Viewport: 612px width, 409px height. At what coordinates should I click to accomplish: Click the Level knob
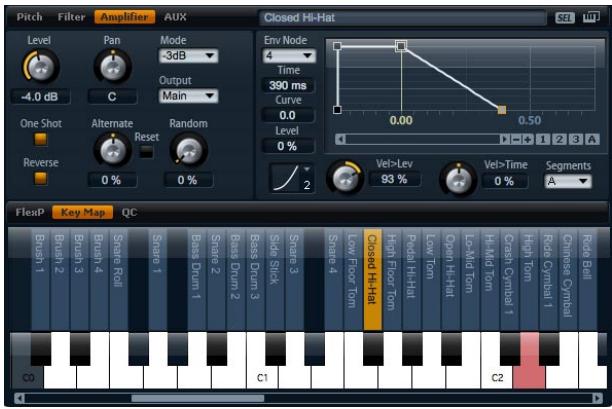[x=41, y=67]
